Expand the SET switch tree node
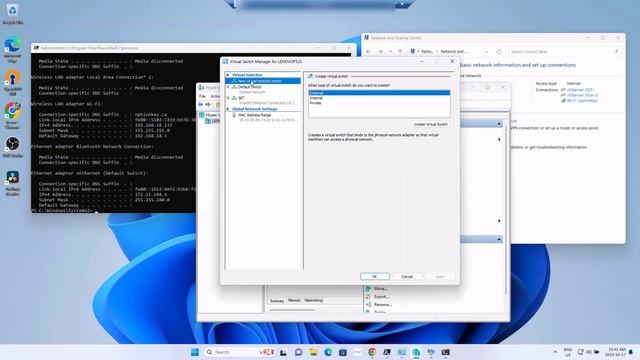The width and height of the screenshot is (640, 360). (x=228, y=98)
